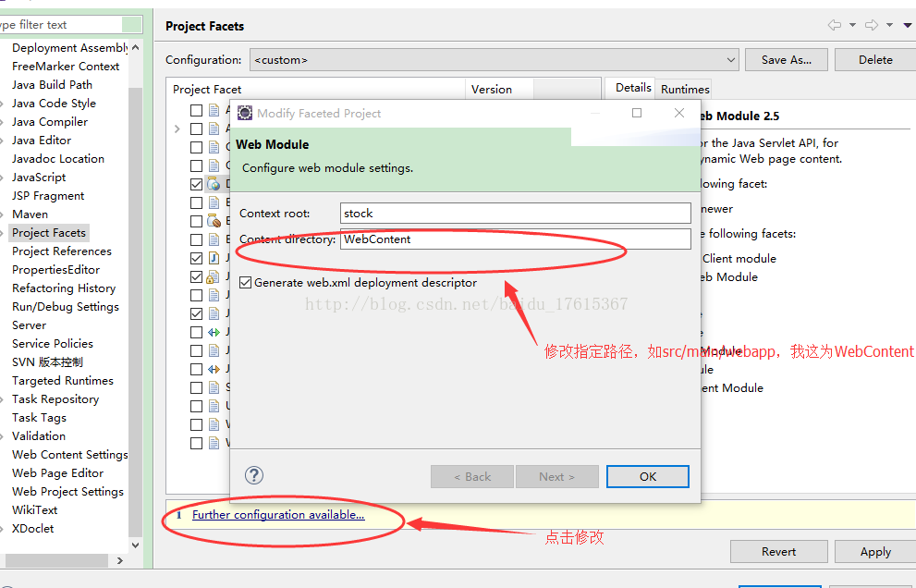Click the Project Facet column header
Image resolution: width=916 pixels, height=588 pixels.
tap(315, 89)
